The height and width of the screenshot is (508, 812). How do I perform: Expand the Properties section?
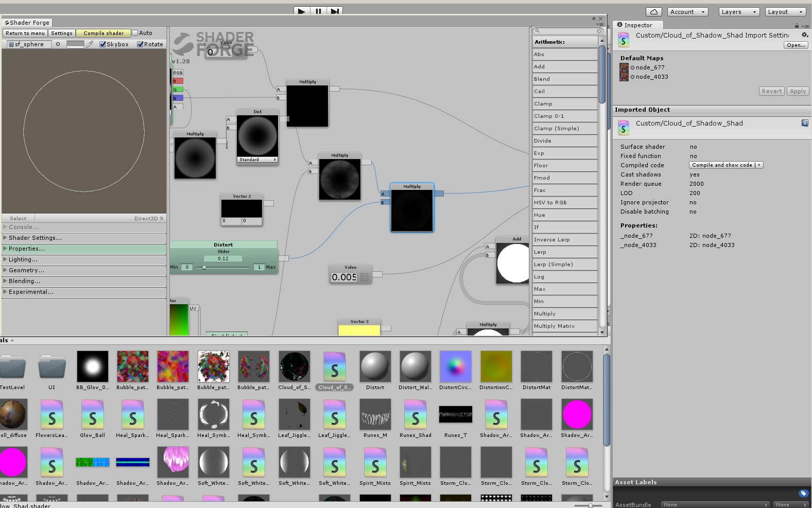(84, 249)
